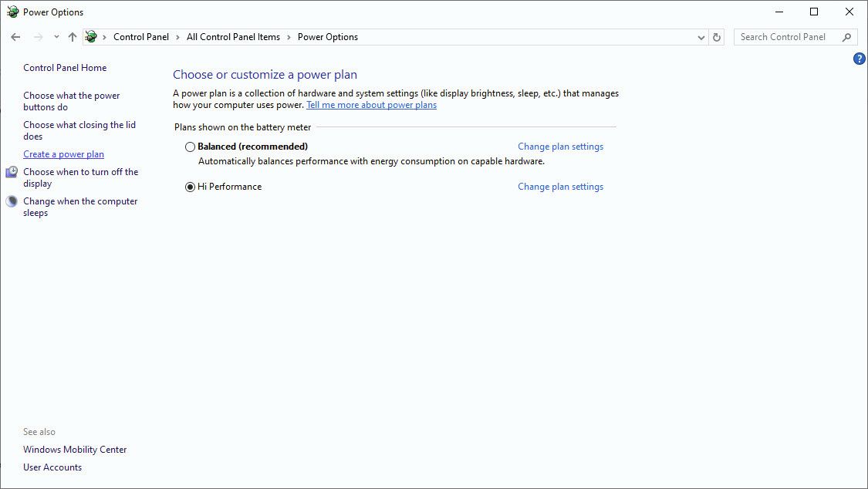Click the Search Control Panel field

coord(785,37)
